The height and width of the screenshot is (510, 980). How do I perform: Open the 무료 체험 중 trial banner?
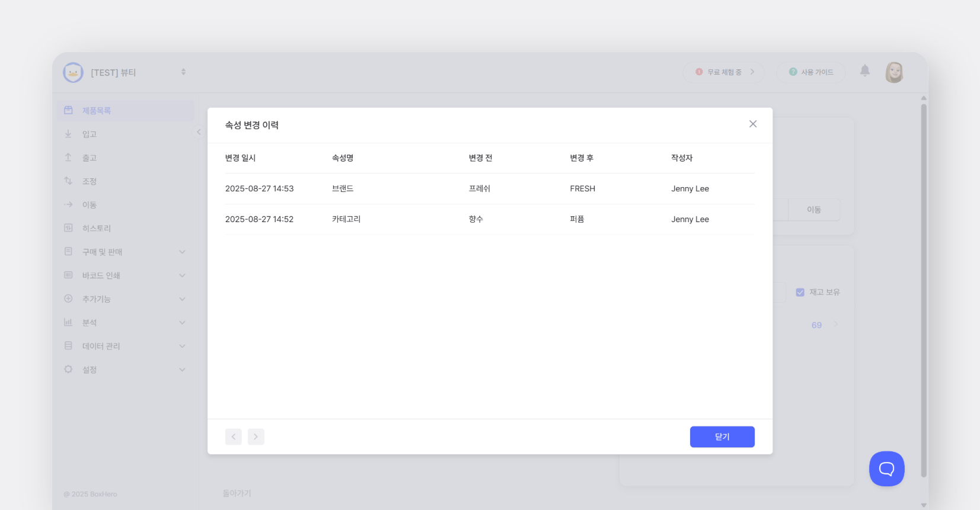(x=723, y=72)
